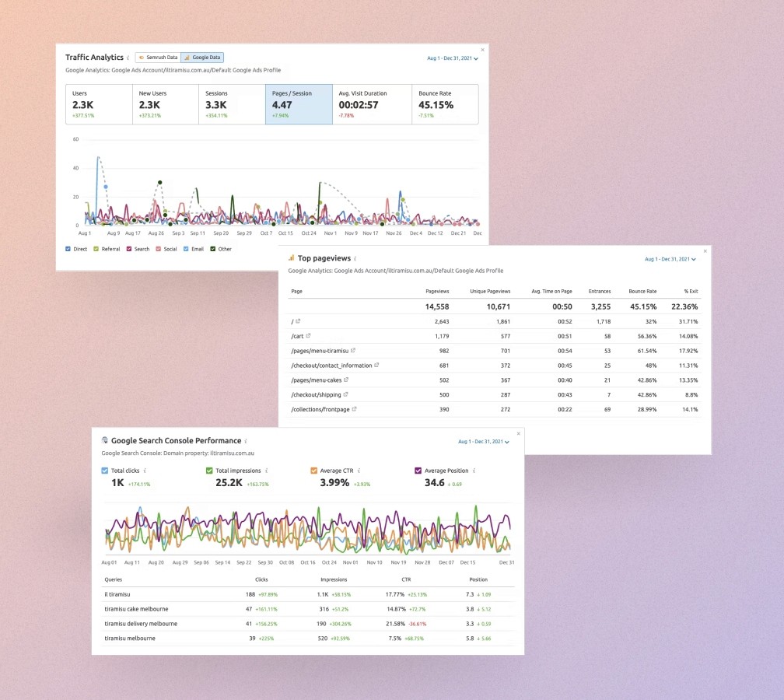Toggle the Social legend checkbox

click(x=159, y=249)
